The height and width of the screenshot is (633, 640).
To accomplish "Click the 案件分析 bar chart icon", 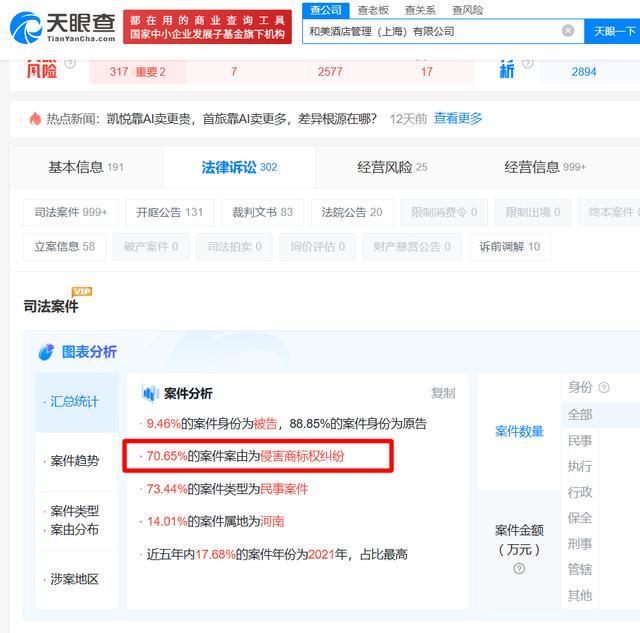I will click(x=150, y=393).
